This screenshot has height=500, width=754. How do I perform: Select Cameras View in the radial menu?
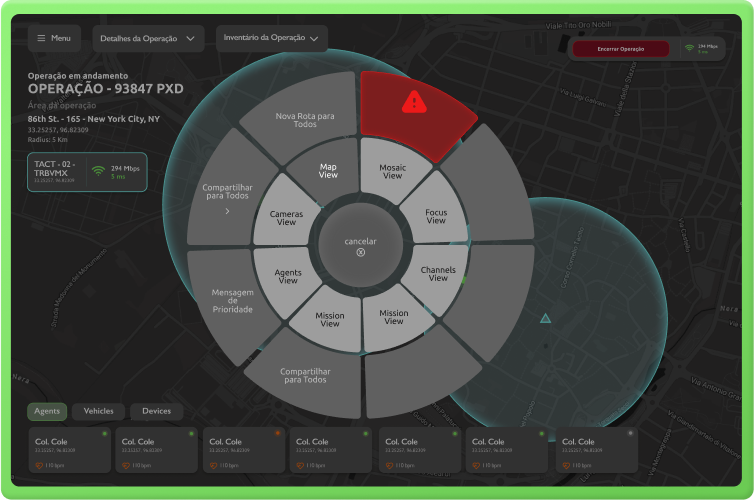pyautogui.click(x=286, y=217)
